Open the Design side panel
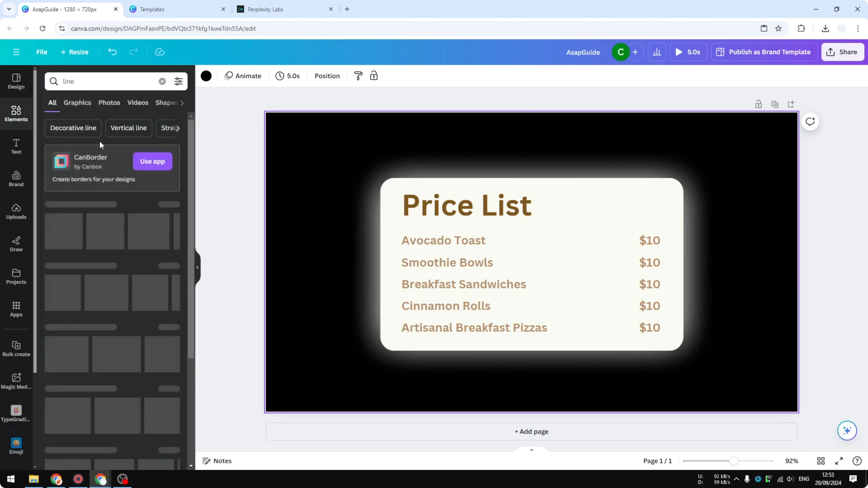 (16, 82)
